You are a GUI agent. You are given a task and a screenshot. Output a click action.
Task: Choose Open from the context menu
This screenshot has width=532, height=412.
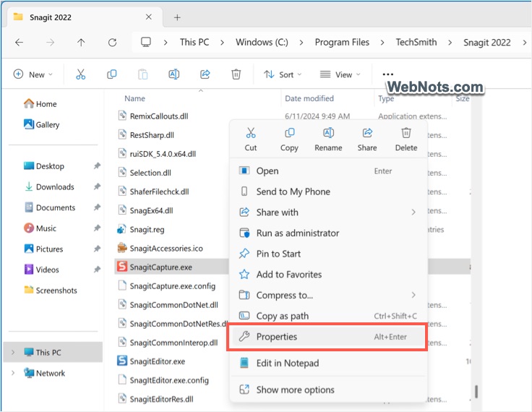(327, 171)
